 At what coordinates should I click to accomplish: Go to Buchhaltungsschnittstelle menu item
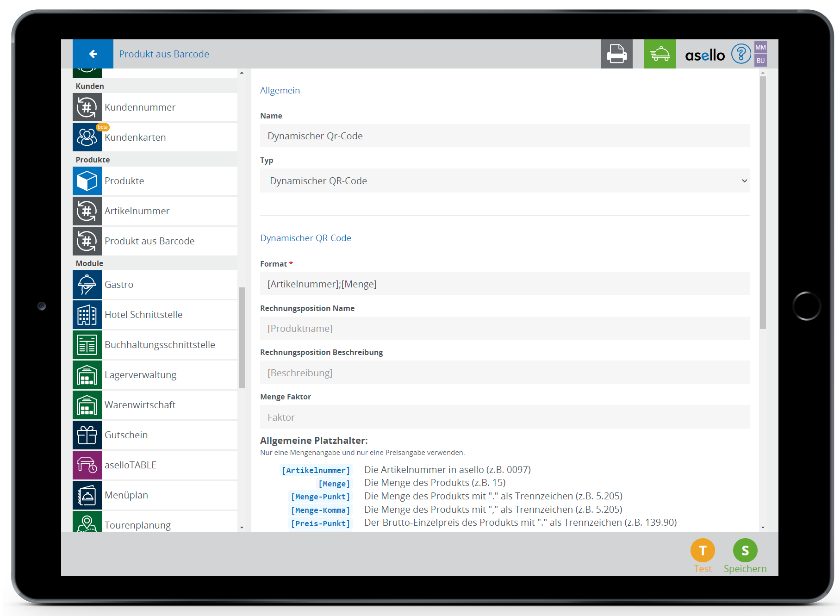tap(160, 345)
